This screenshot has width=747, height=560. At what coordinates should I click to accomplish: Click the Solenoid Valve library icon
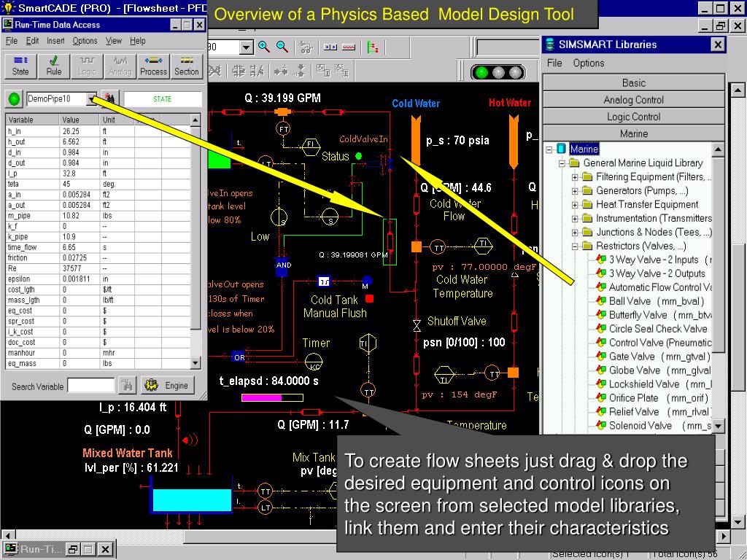pos(601,425)
